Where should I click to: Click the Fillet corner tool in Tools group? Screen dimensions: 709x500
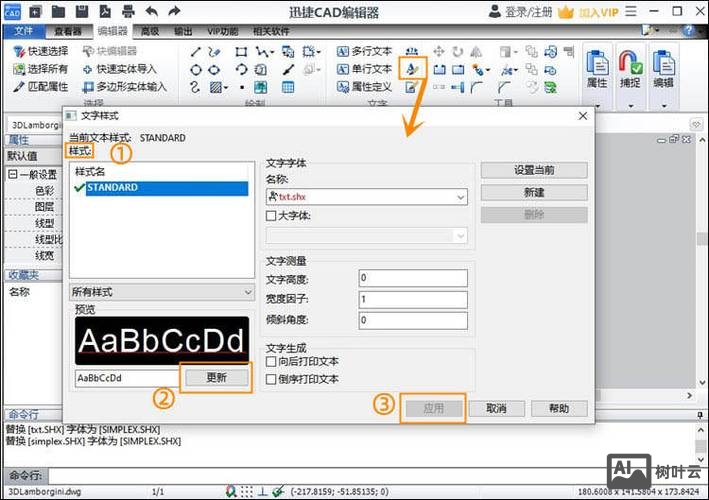tap(477, 87)
